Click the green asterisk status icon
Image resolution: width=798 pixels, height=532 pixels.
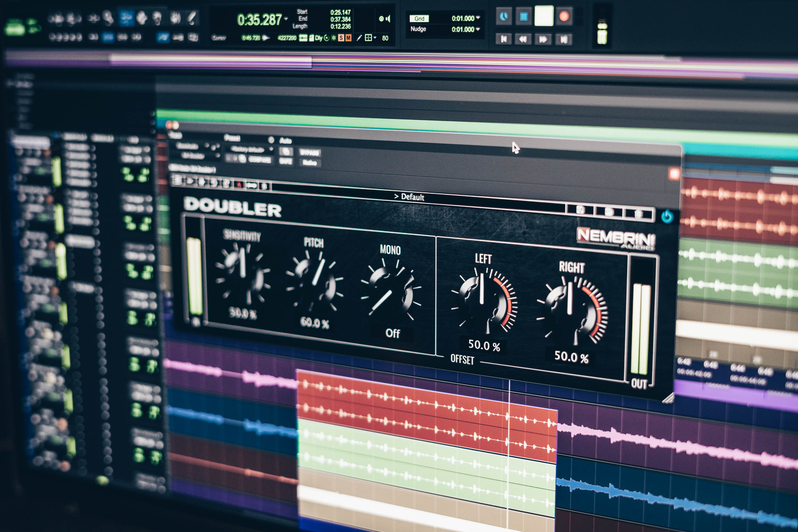click(334, 38)
